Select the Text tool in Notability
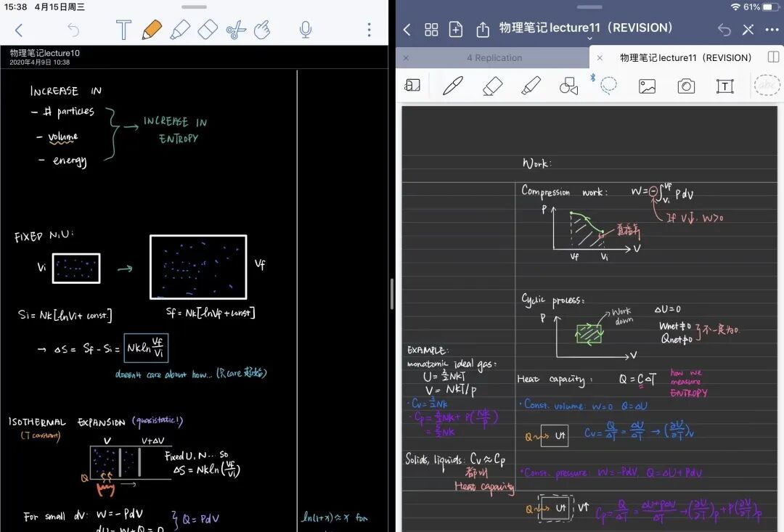The image size is (784, 532). 123,30
